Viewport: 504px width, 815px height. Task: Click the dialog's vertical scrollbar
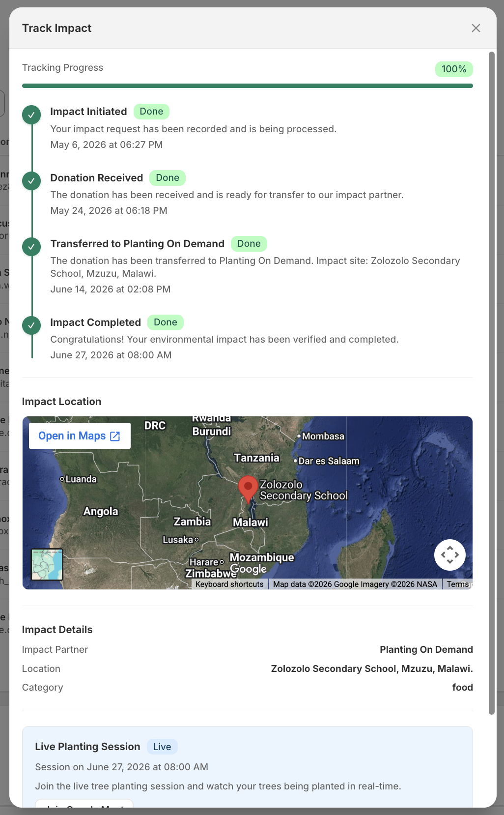[x=491, y=383]
